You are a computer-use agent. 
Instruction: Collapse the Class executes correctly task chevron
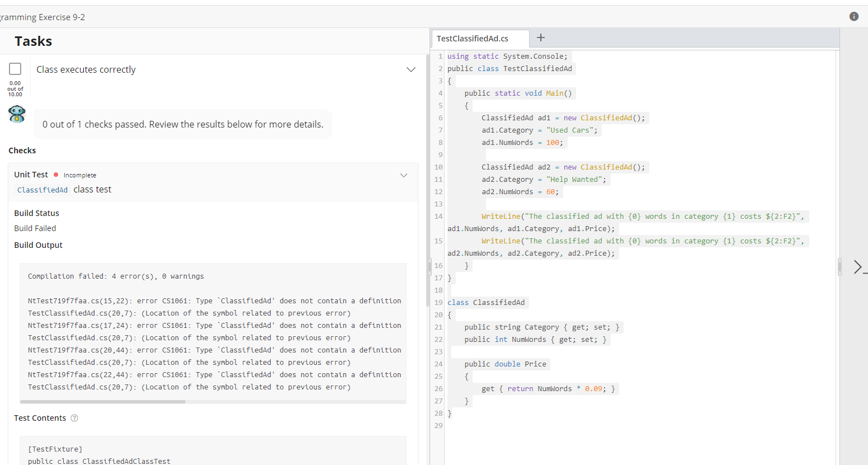(x=411, y=69)
